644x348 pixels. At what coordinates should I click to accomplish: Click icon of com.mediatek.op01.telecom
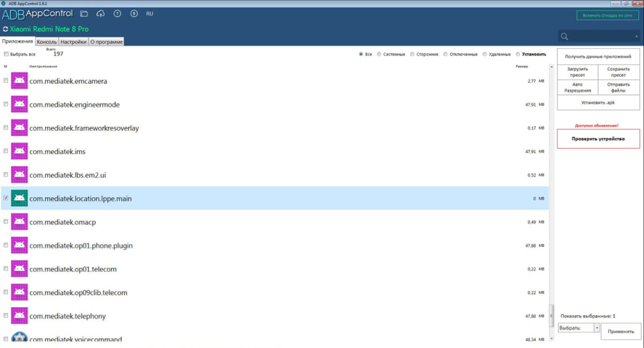19,269
